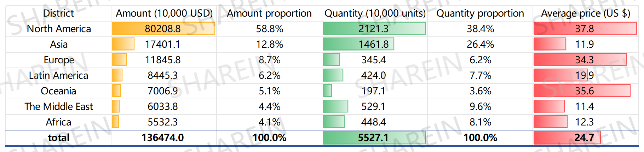Select Oceania amount value 7006.9
The height and width of the screenshot is (152, 644).
click(x=163, y=91)
